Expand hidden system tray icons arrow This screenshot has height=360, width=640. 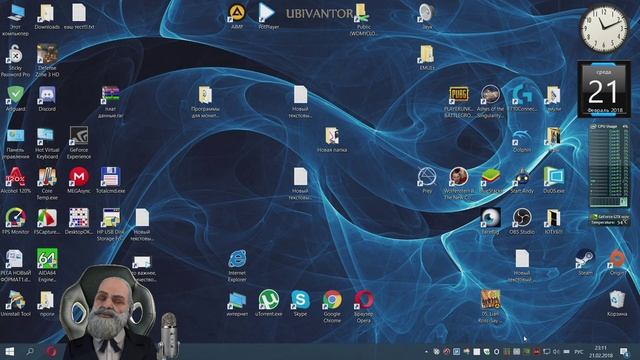pos(426,351)
